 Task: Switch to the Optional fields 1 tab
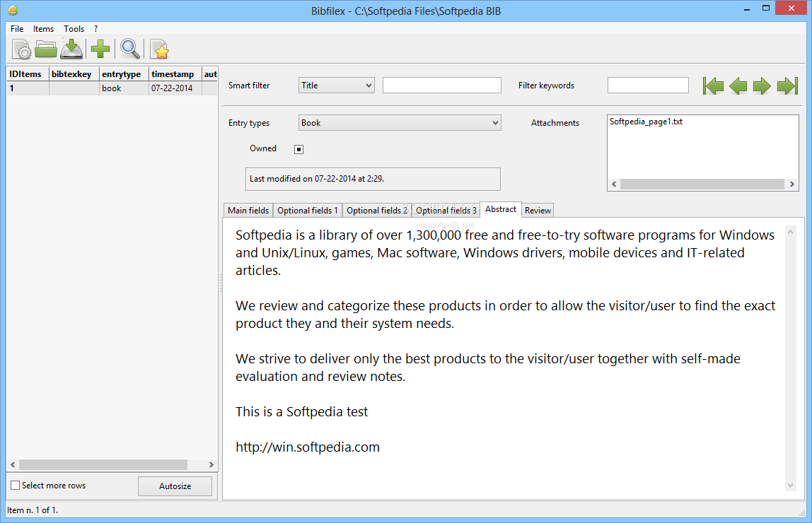pos(308,211)
